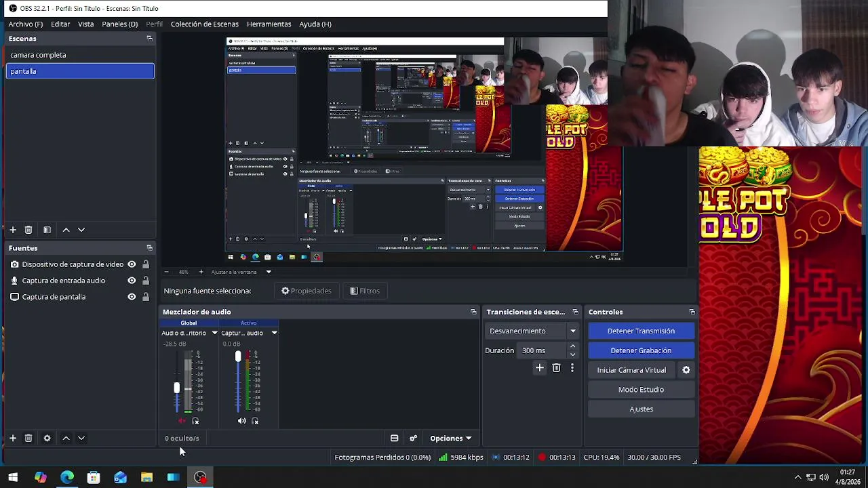
Task: Delete the current scene transition
Action: [556, 368]
